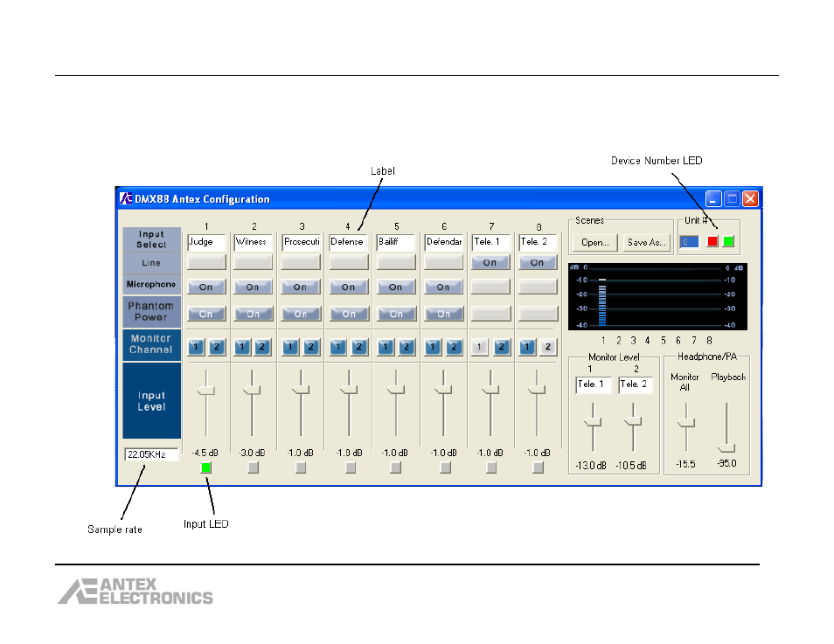The width and height of the screenshot is (834, 644).
Task: Toggle Line On for channel 8
Action: click(538, 263)
